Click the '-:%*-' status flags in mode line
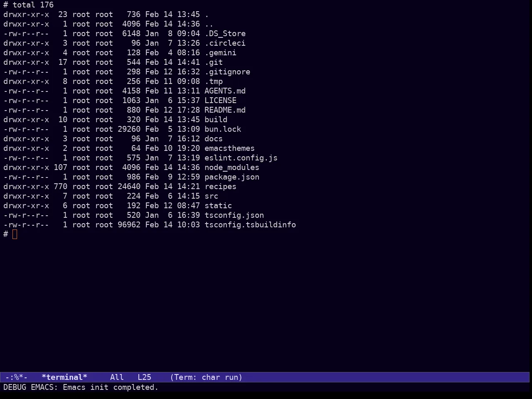532x399 pixels. (x=16, y=377)
